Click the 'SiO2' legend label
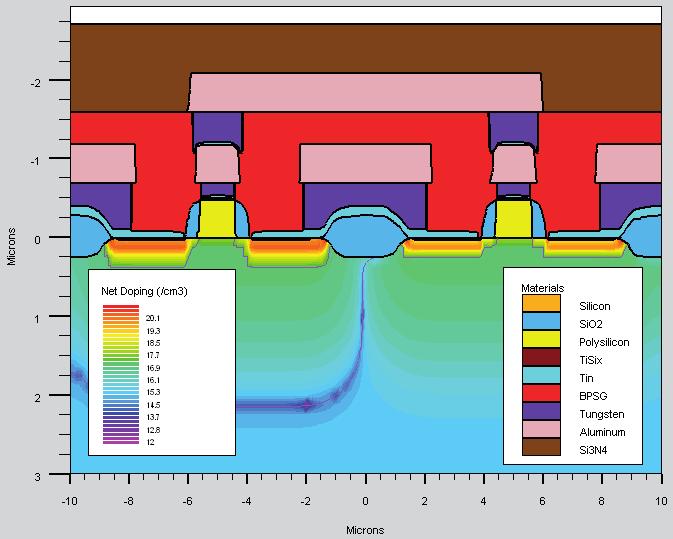The height and width of the screenshot is (539, 673). pos(590,324)
